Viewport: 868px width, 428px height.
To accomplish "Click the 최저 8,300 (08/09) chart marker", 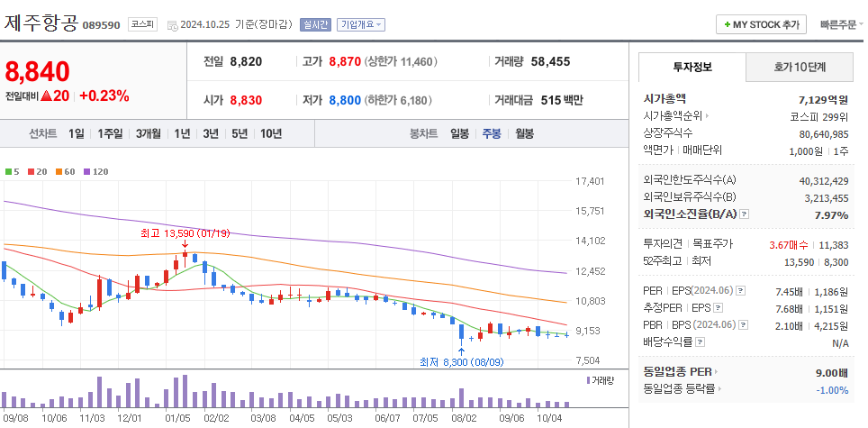I will pos(462,362).
